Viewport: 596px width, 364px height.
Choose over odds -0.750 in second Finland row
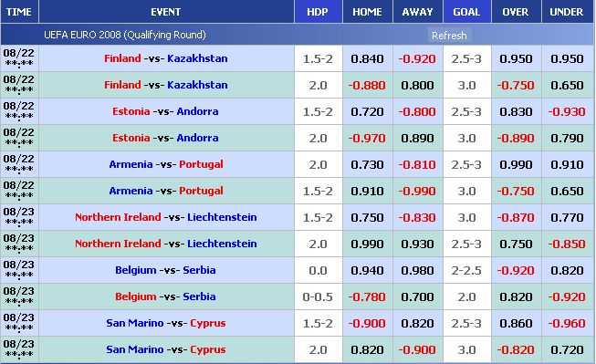click(x=516, y=85)
